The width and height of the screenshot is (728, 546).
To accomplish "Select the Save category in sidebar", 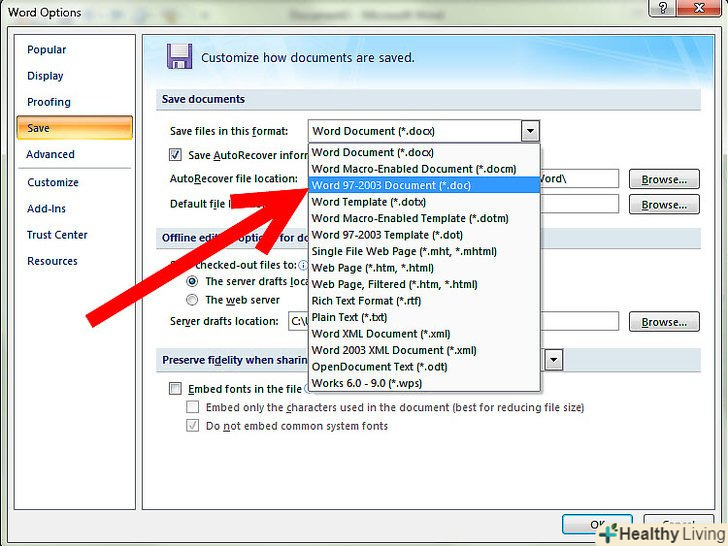I will pos(75,128).
